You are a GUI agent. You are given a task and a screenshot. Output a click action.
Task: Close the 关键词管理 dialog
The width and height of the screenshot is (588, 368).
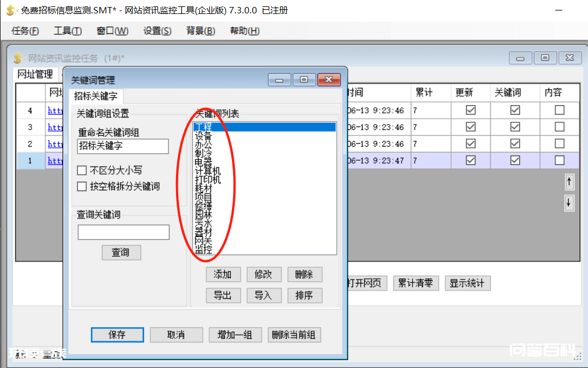pyautogui.click(x=329, y=79)
